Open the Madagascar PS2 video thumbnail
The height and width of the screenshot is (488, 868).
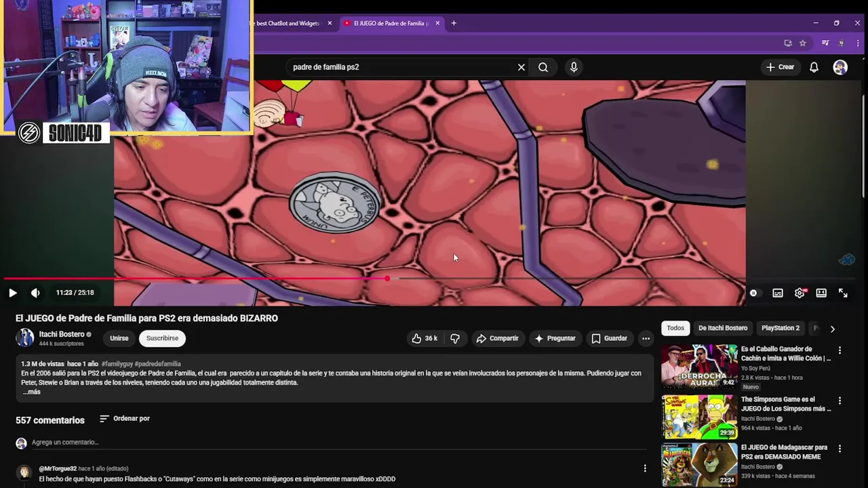pos(699,465)
